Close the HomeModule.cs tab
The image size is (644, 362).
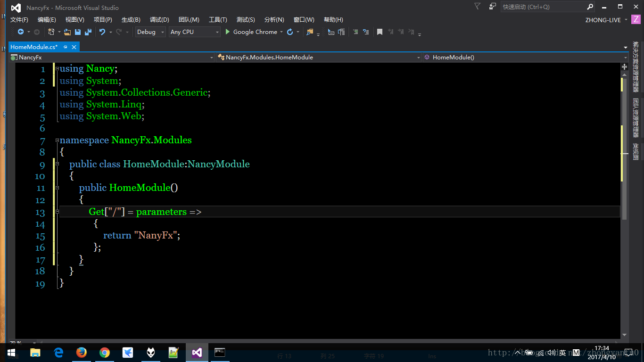[74, 47]
